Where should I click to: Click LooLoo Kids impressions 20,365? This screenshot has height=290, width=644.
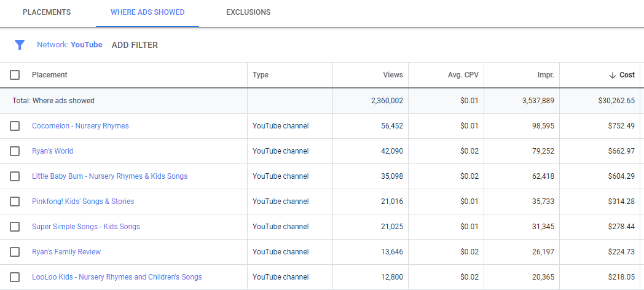click(543, 277)
